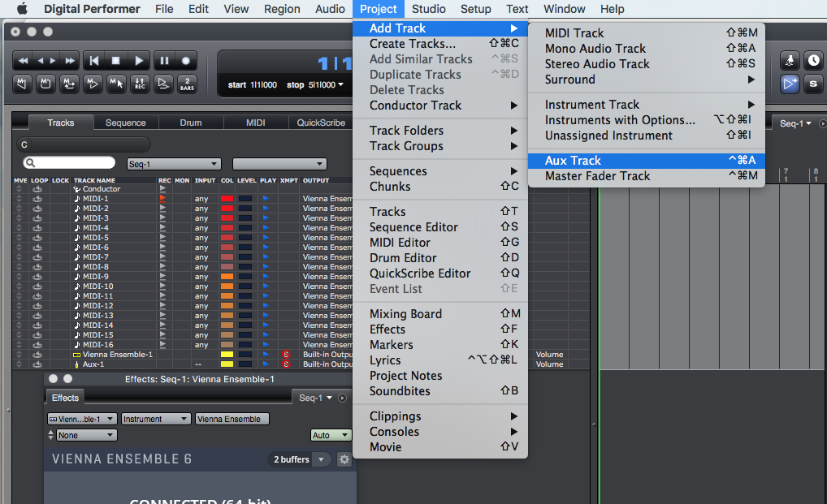Toggle play-enable on MIDI-16 track
Image resolution: width=827 pixels, height=504 pixels.
(x=266, y=345)
